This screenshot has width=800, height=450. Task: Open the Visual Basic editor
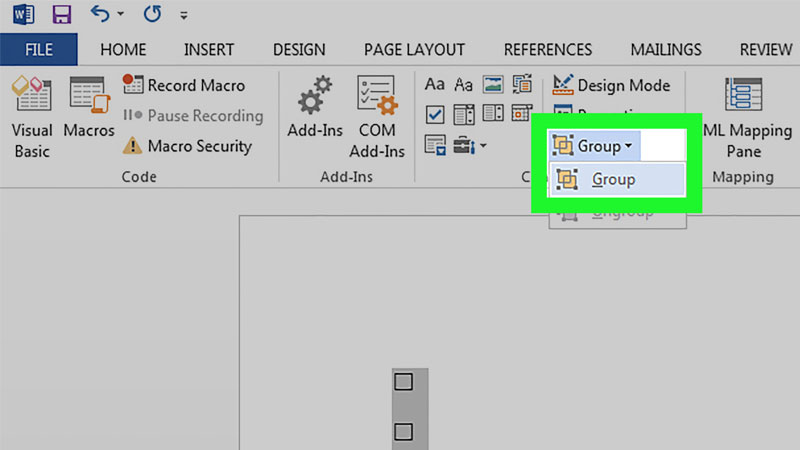(x=32, y=117)
